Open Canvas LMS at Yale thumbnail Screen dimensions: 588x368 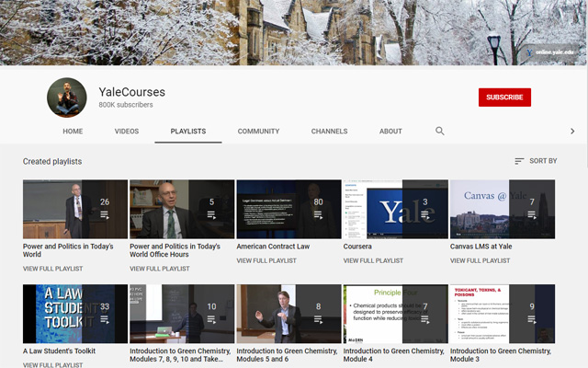[503, 209]
